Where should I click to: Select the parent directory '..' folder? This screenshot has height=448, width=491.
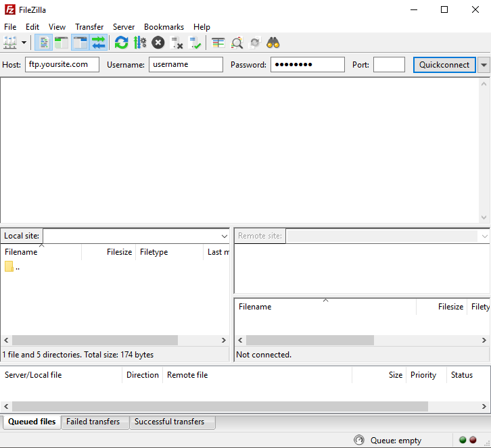12,267
